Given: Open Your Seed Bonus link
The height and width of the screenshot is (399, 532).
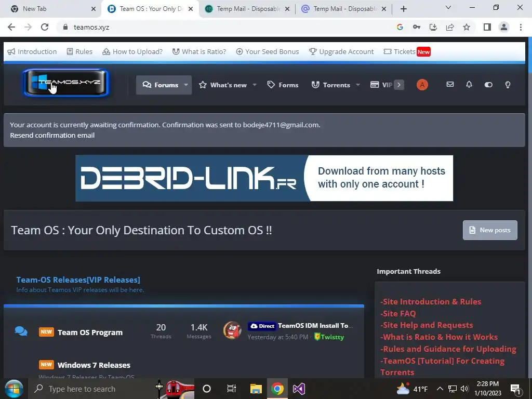Looking at the screenshot, I should click(x=268, y=51).
